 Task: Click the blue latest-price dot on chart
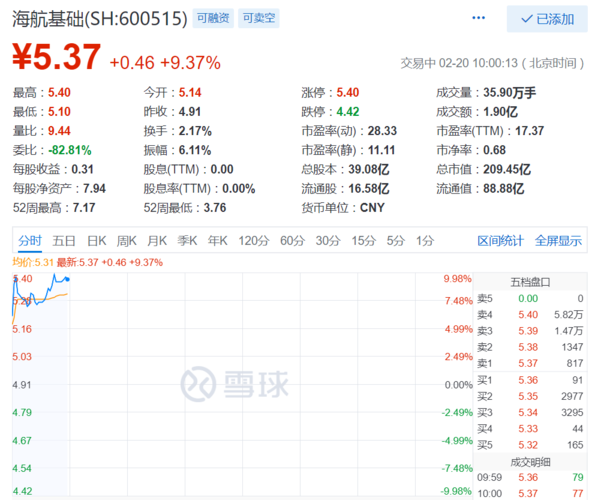(68, 279)
